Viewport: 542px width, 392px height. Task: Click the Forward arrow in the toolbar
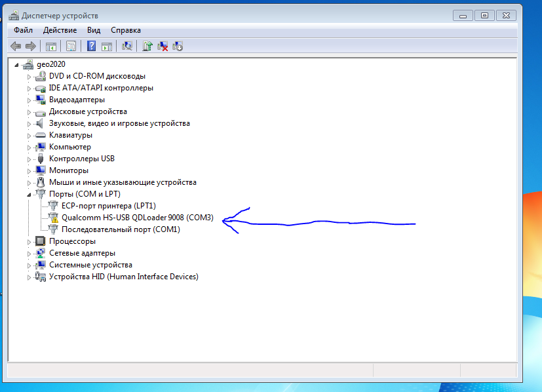[31, 46]
